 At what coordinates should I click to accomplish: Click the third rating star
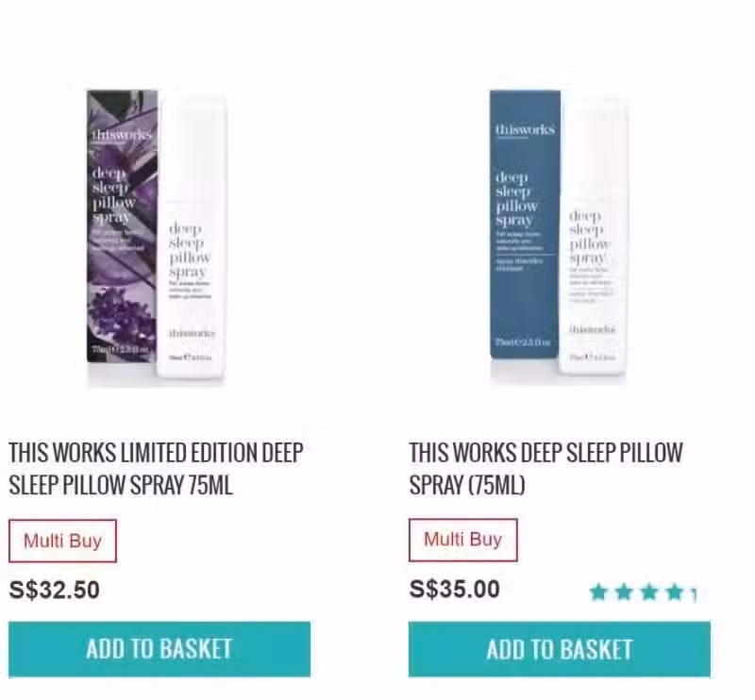coord(649,592)
